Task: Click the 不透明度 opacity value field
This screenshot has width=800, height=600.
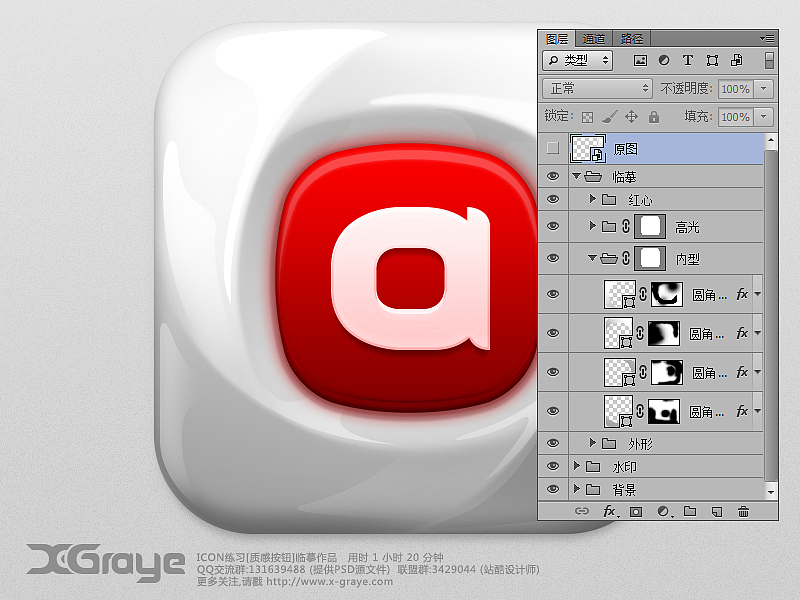Action: pos(735,89)
